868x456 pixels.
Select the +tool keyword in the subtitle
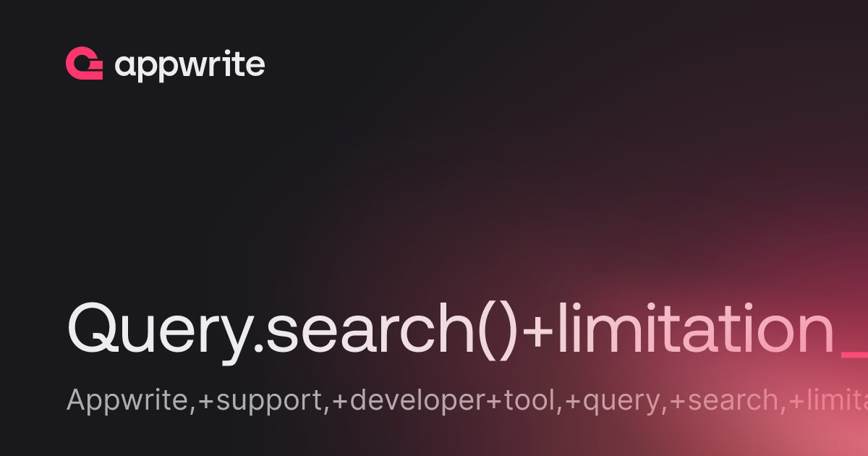(x=524, y=400)
